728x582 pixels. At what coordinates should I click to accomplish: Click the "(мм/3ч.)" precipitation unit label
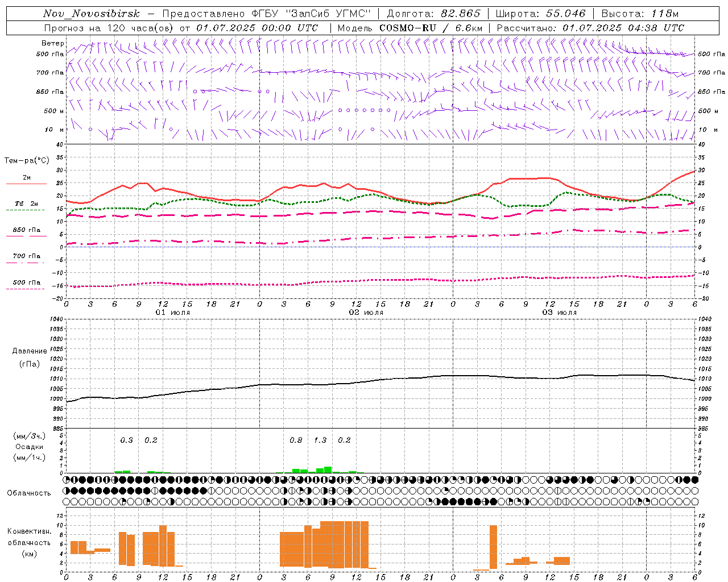pyautogui.click(x=30, y=436)
